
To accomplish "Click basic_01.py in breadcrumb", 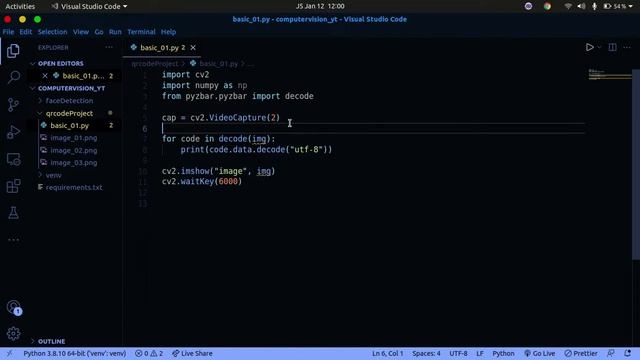I will click(x=218, y=64).
